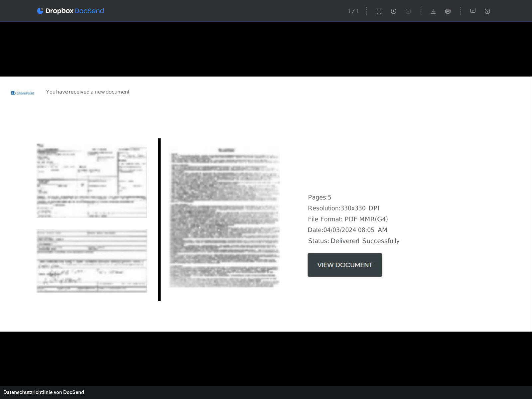Click the 'File Format: PDF MMR(G4)' text
The image size is (532, 399).
point(348,219)
